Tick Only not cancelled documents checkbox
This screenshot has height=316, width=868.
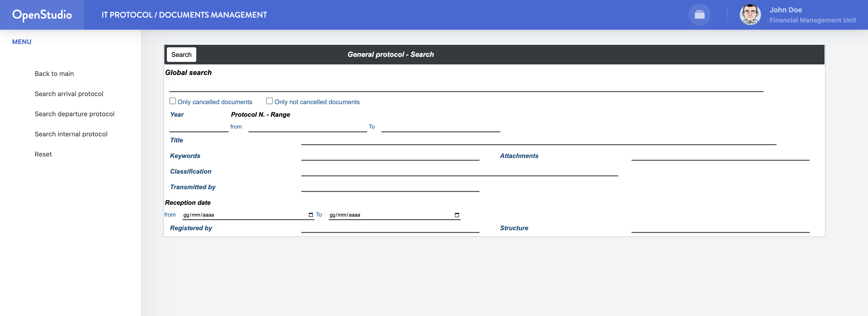tap(269, 101)
